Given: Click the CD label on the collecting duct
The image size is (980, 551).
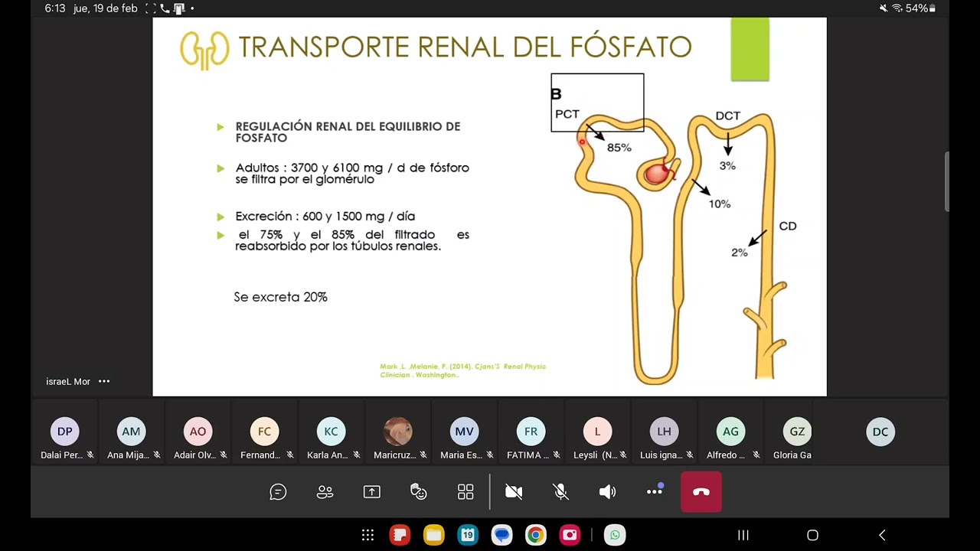Looking at the screenshot, I should coord(788,226).
